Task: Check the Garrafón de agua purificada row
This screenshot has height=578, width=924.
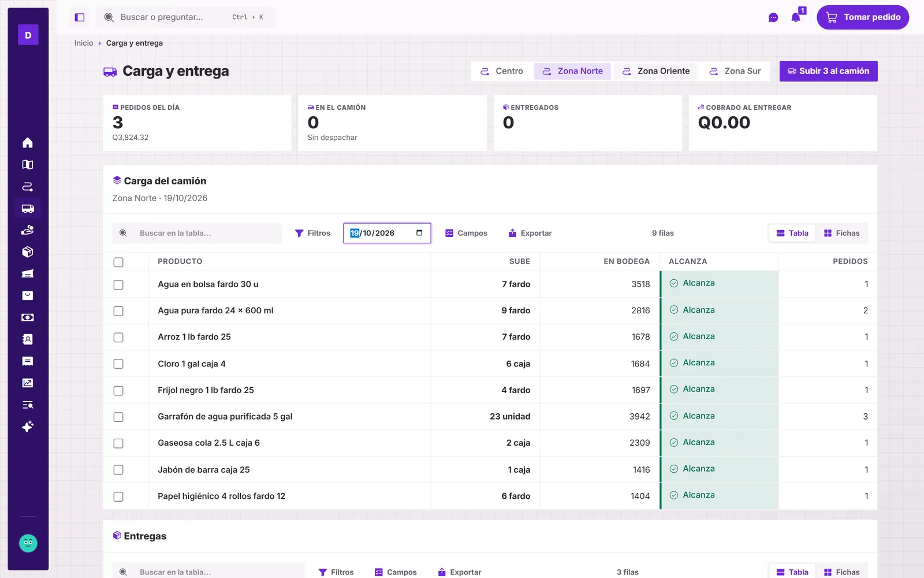Action: [x=118, y=417]
